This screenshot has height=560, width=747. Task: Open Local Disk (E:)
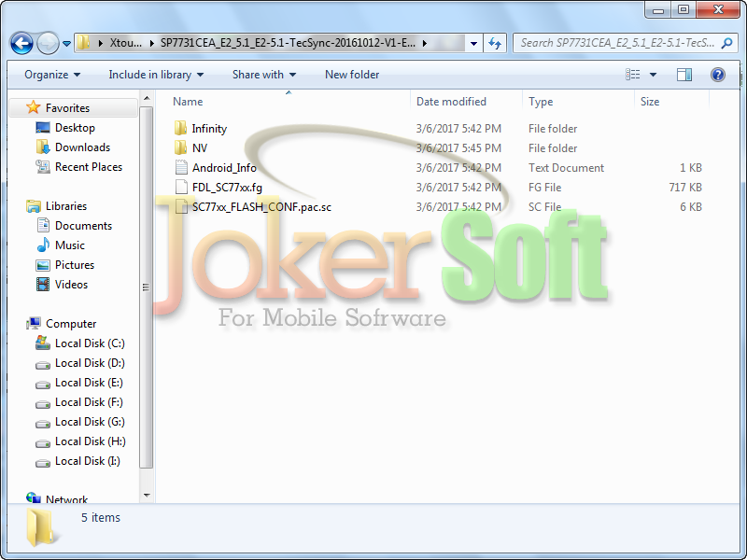click(89, 383)
